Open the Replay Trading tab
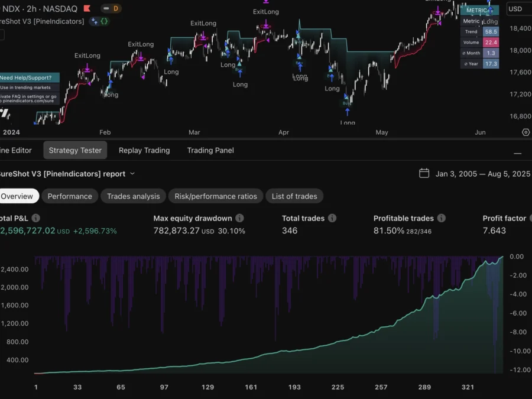This screenshot has height=399, width=532. pos(144,150)
